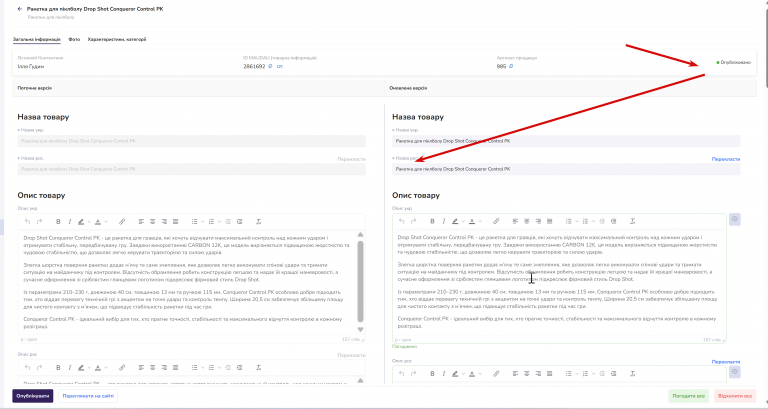
Task: Copy seller article 985 with the copy icon
Action: tap(511, 66)
